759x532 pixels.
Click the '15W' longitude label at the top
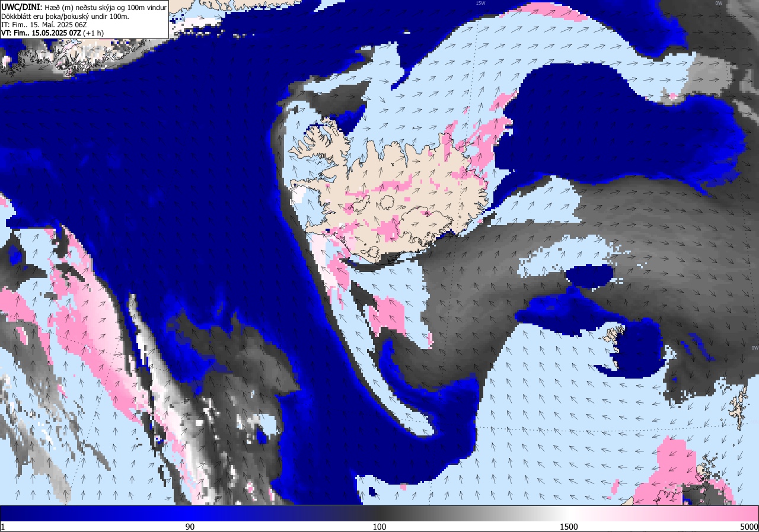coord(480,3)
